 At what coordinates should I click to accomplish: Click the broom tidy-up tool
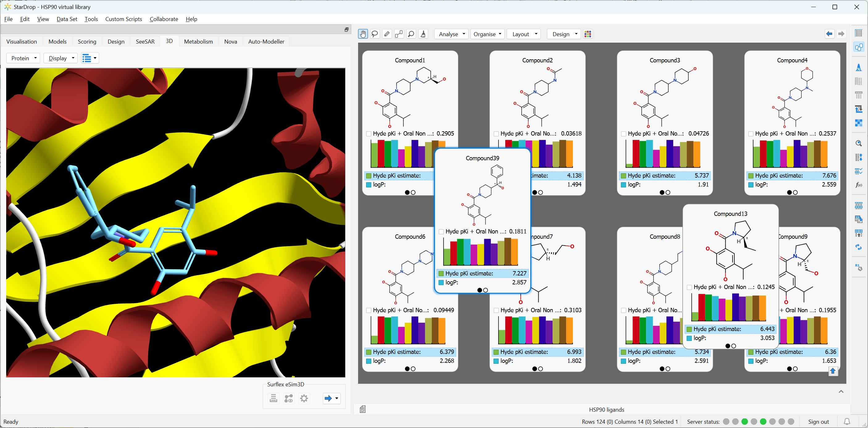[x=423, y=34]
